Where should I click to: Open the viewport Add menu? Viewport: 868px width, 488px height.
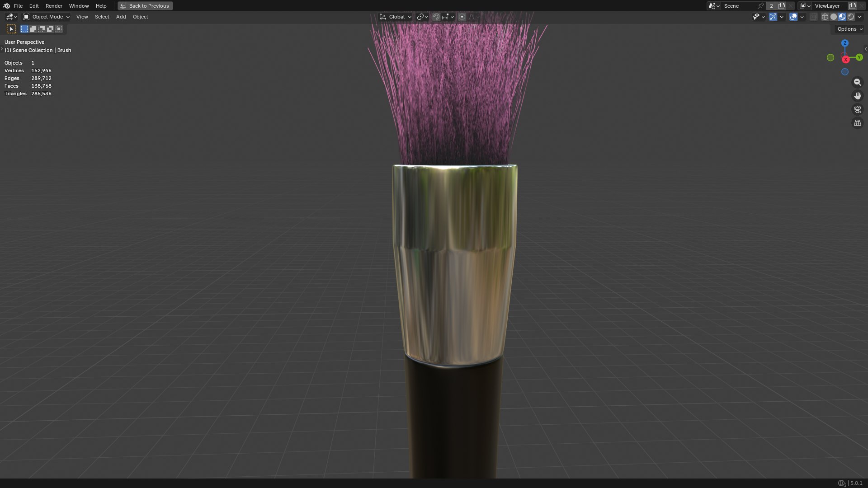(x=121, y=17)
